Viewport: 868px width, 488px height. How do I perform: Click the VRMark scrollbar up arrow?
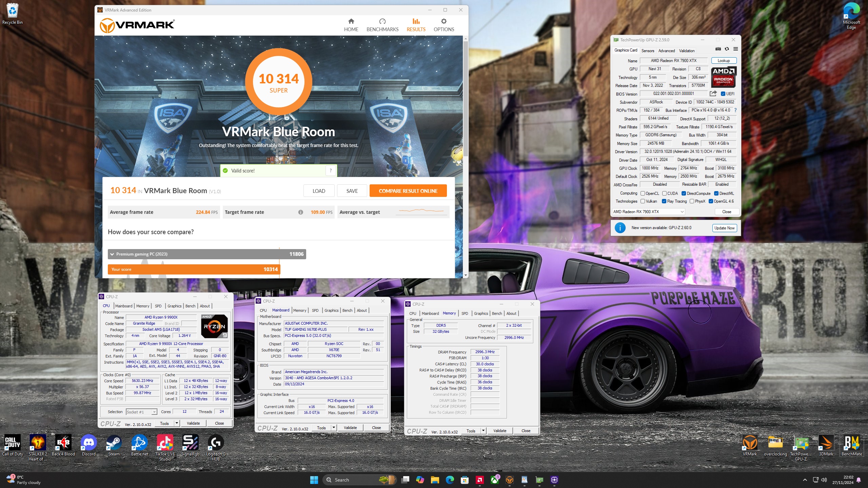tap(466, 39)
